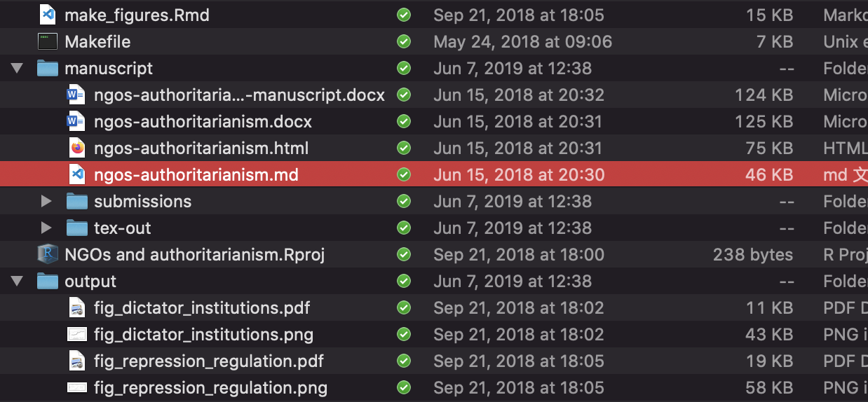The height and width of the screenshot is (402, 868).
Task: Select the ngos-authoritarianism.html file name
Action: pos(201,148)
